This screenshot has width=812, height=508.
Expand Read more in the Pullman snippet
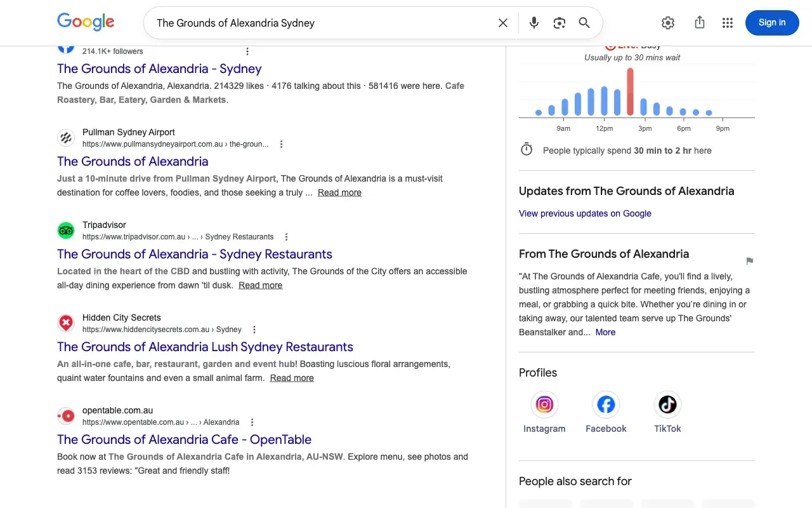(339, 192)
